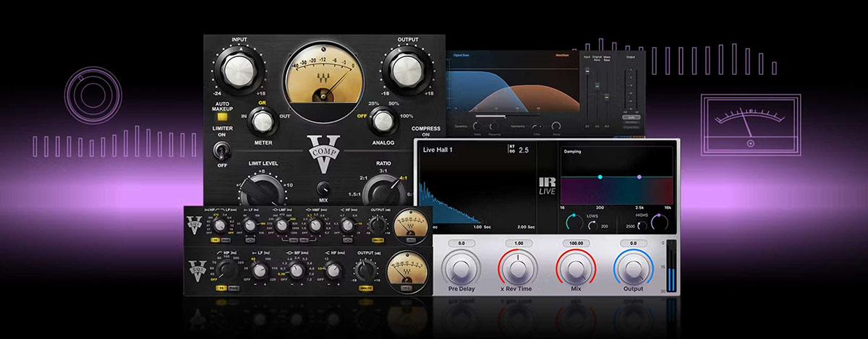This screenshot has height=339, width=868.
Task: Click the V-EQ3 LF knob
Action: click(259, 270)
